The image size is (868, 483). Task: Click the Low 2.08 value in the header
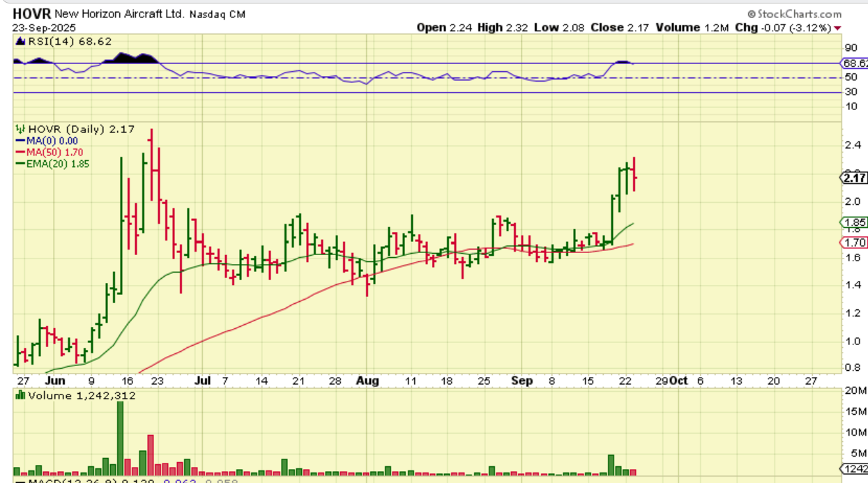click(x=559, y=28)
